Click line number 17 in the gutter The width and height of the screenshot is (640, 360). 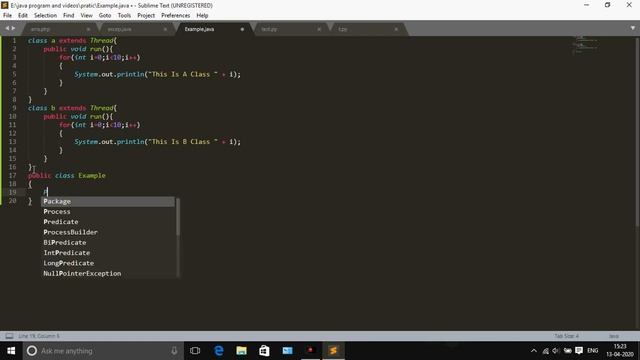pos(12,176)
